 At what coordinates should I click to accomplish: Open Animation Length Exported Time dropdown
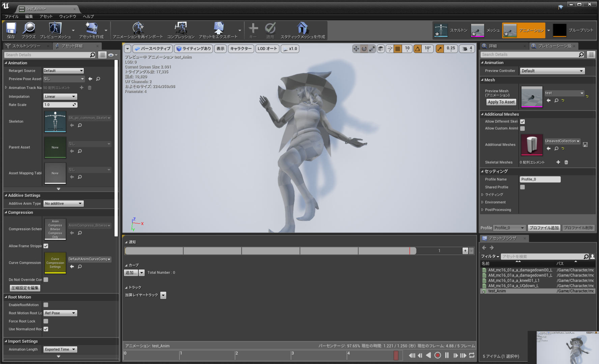point(60,350)
